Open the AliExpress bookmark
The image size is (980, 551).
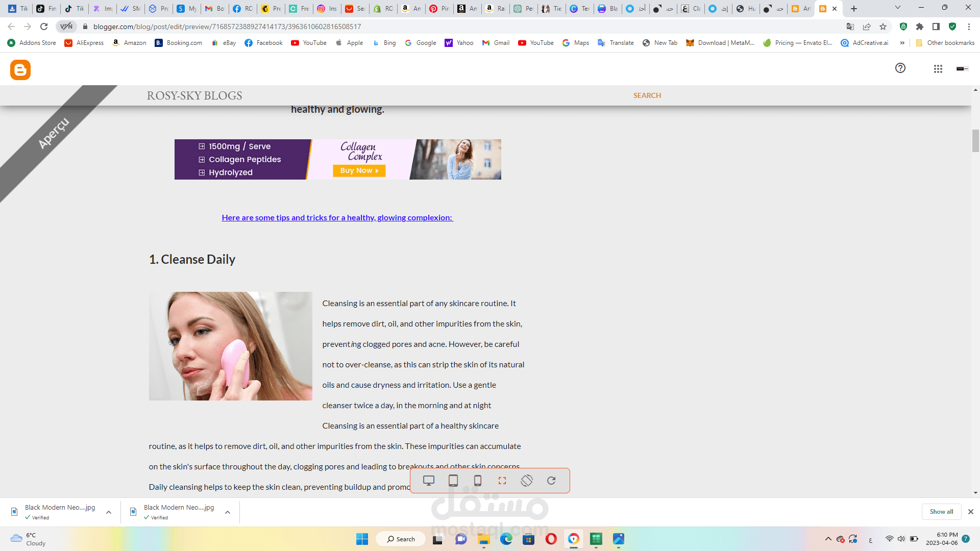click(84, 43)
